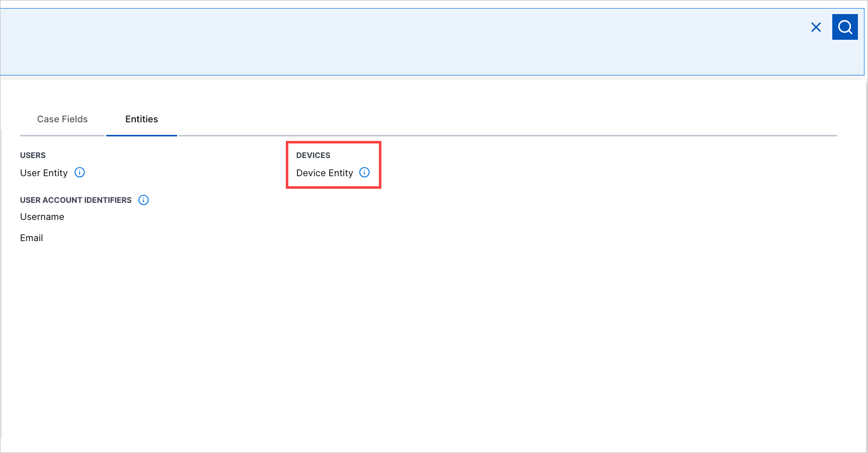This screenshot has height=453, width=868.
Task: Click the USERS section heading
Action: point(33,156)
